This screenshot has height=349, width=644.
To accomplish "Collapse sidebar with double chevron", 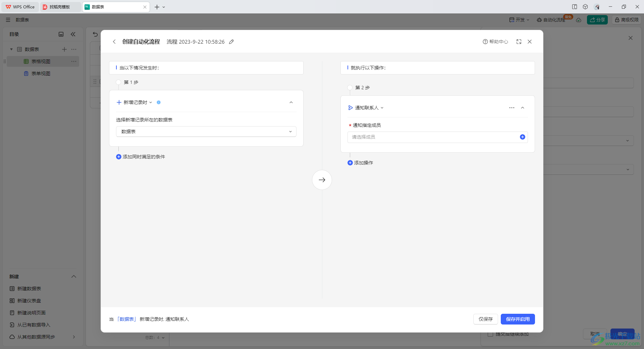I will [x=73, y=34].
